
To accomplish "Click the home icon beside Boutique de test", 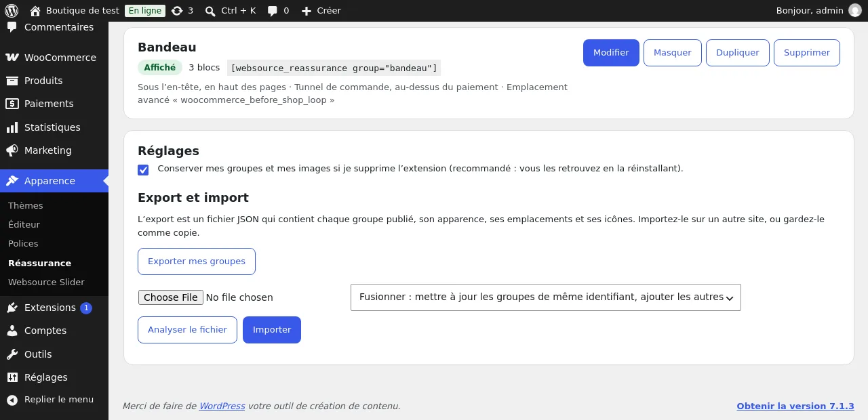I will pyautogui.click(x=35, y=11).
